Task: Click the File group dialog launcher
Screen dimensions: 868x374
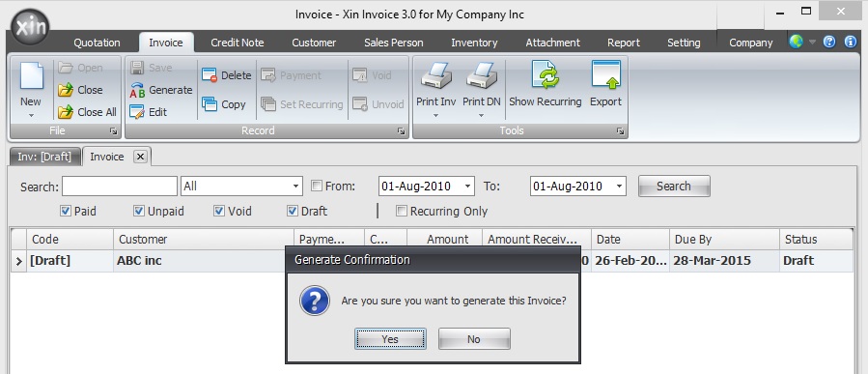Action: [x=114, y=131]
